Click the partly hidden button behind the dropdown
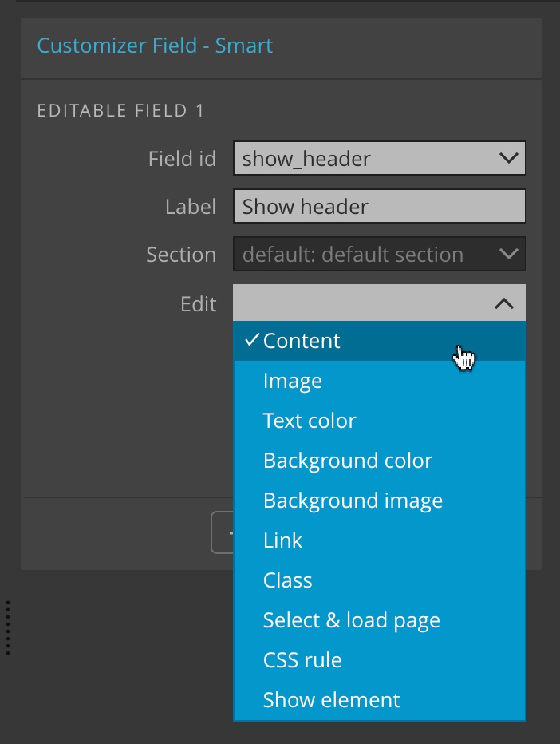This screenshot has width=560, height=744. [223, 532]
